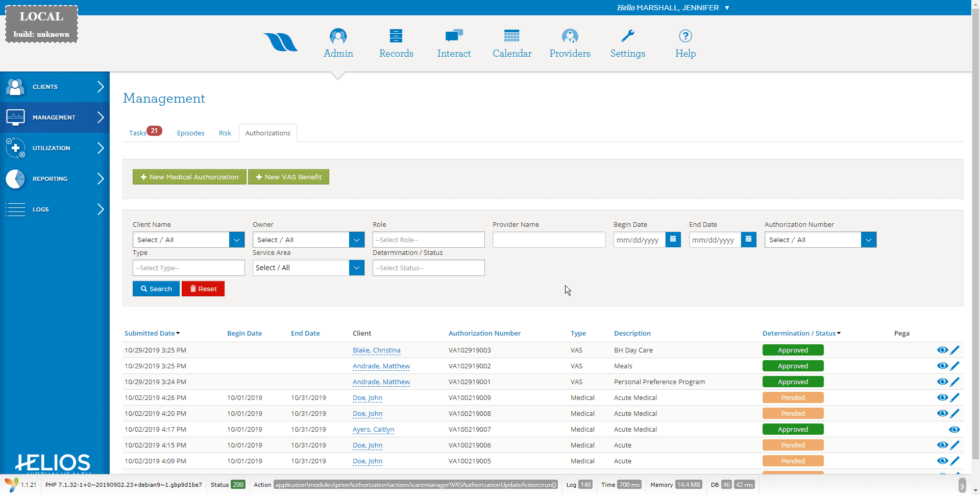Open Begin Date calendar picker icon
Image resolution: width=980 pixels, height=495 pixels.
click(x=673, y=240)
